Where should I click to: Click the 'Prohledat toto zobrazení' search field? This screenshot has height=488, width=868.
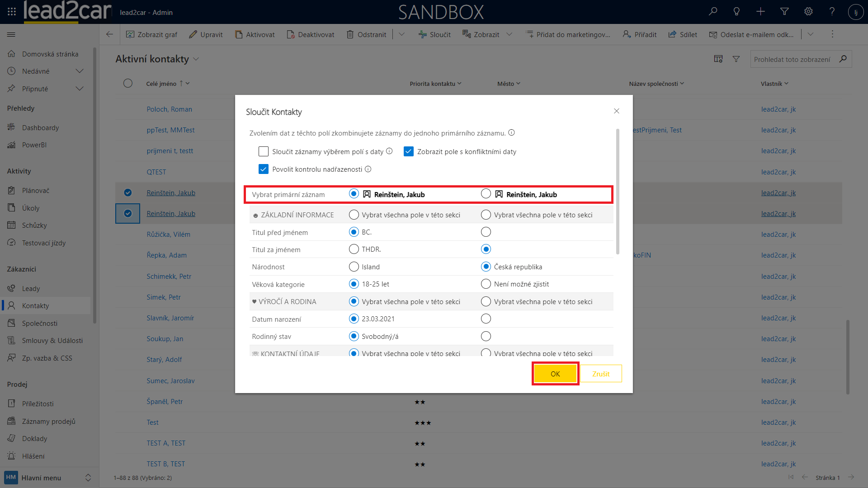pos(792,59)
